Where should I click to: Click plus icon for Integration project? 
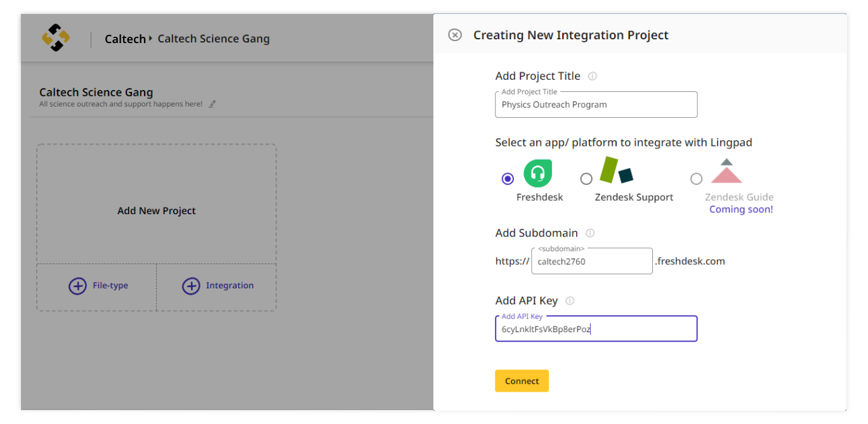pyautogui.click(x=191, y=286)
